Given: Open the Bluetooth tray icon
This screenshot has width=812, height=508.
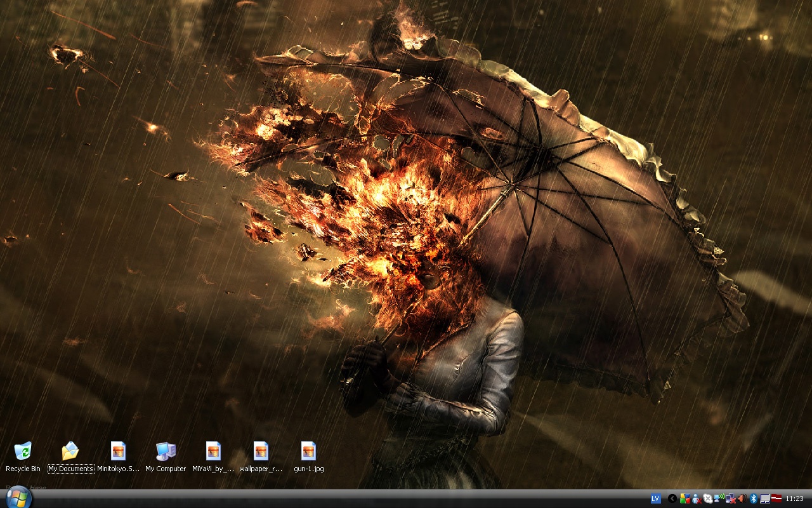Looking at the screenshot, I should [754, 498].
